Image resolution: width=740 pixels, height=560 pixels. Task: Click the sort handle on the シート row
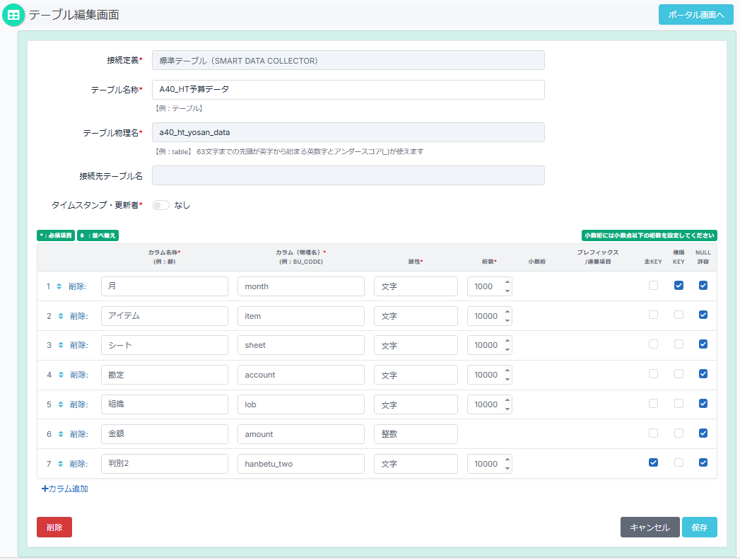61,346
